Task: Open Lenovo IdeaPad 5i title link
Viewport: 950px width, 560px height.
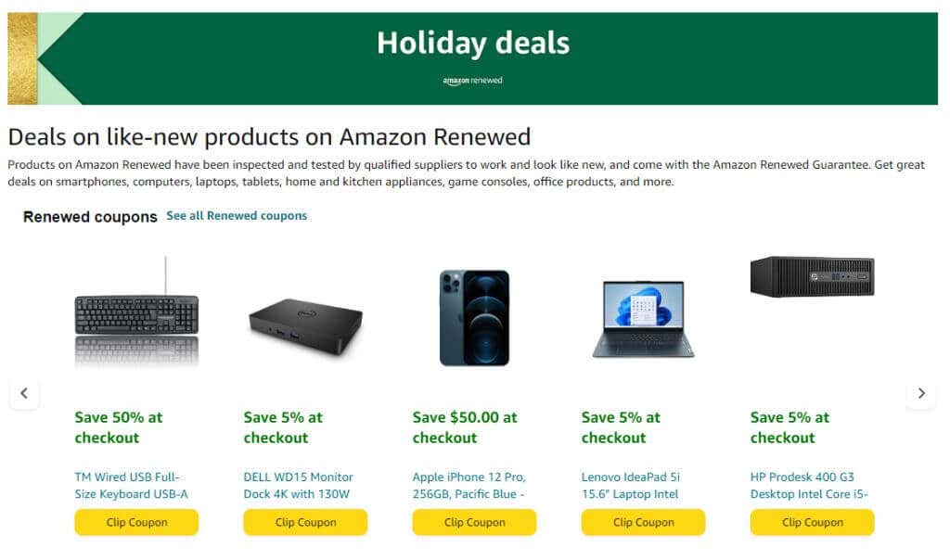Action: click(x=631, y=486)
